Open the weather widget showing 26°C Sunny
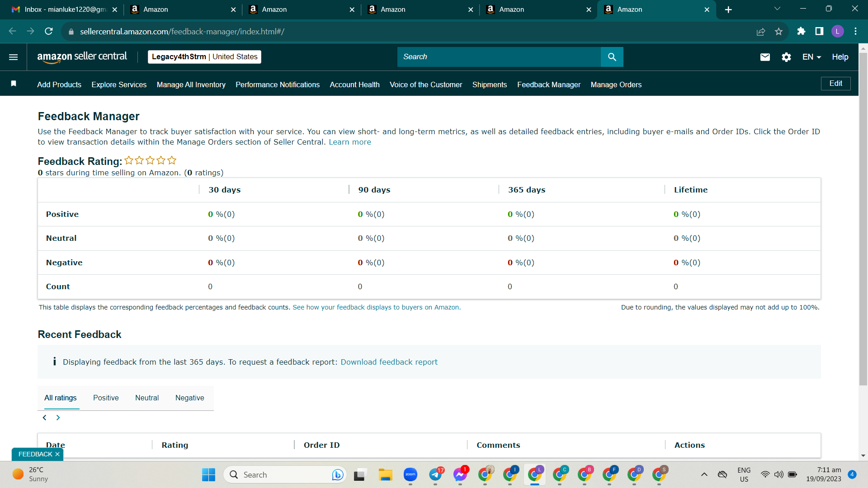This screenshot has width=868, height=488. tap(31, 474)
